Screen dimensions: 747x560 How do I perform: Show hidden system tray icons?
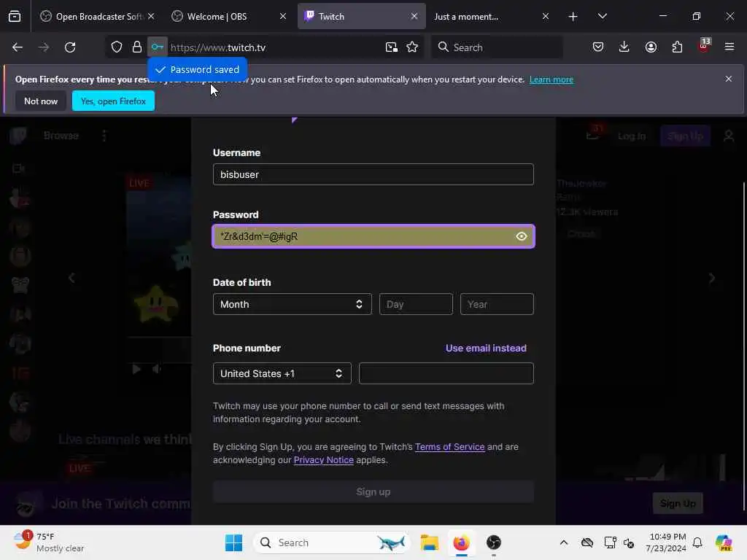[x=564, y=542]
